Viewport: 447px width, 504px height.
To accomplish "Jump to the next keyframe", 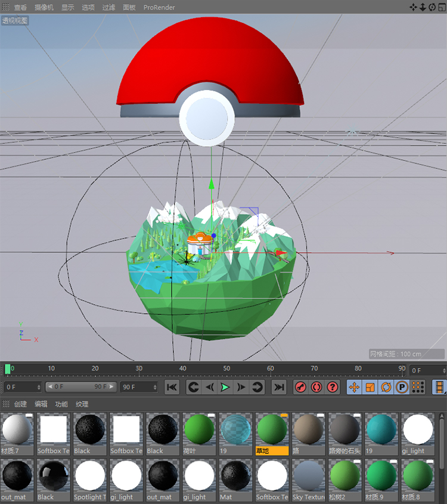I will click(x=257, y=387).
